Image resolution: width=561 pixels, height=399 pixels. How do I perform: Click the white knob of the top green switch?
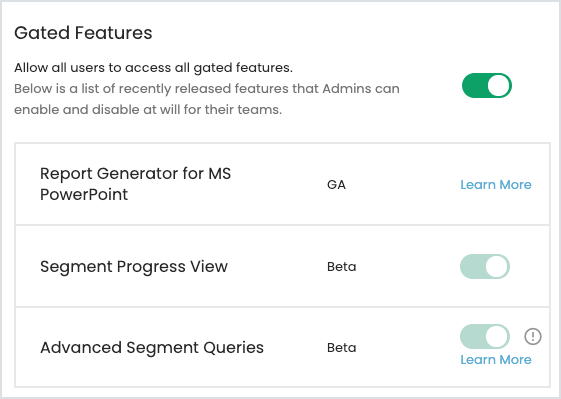pyautogui.click(x=499, y=86)
